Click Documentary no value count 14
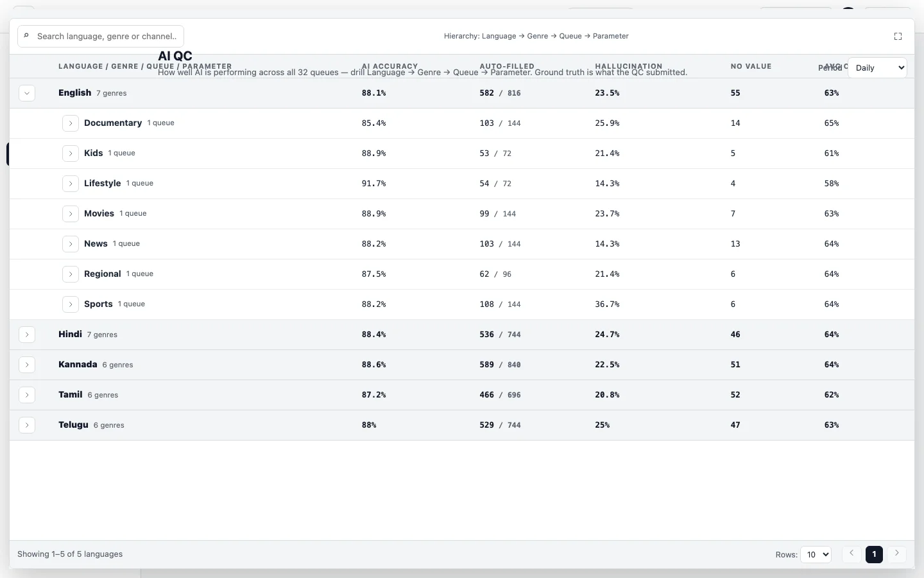 tap(735, 123)
